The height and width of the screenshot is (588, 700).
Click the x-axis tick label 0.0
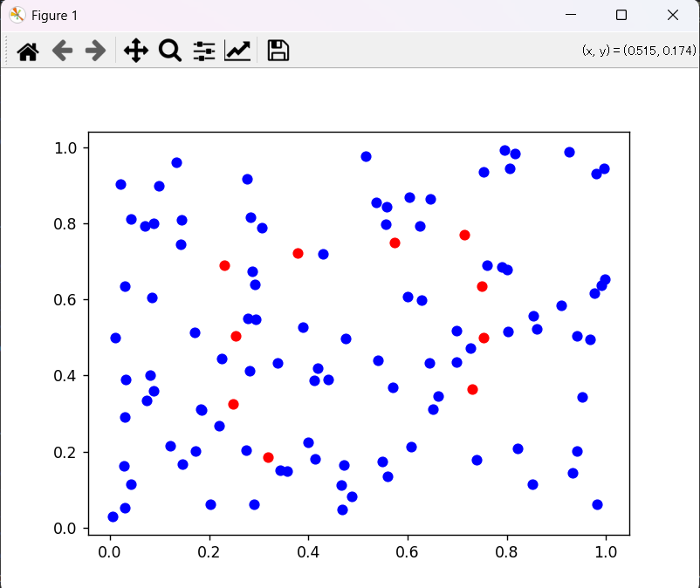tap(109, 552)
